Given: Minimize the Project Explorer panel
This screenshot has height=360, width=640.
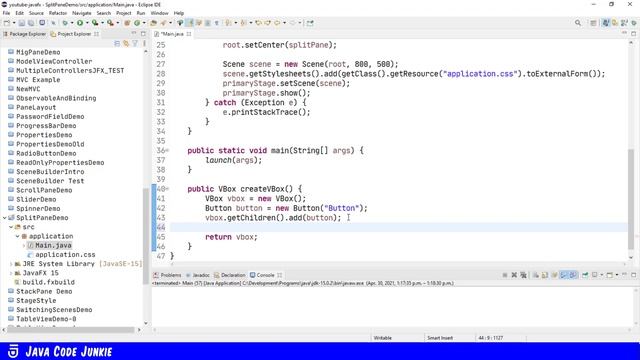Looking at the screenshot, I should point(134,33).
